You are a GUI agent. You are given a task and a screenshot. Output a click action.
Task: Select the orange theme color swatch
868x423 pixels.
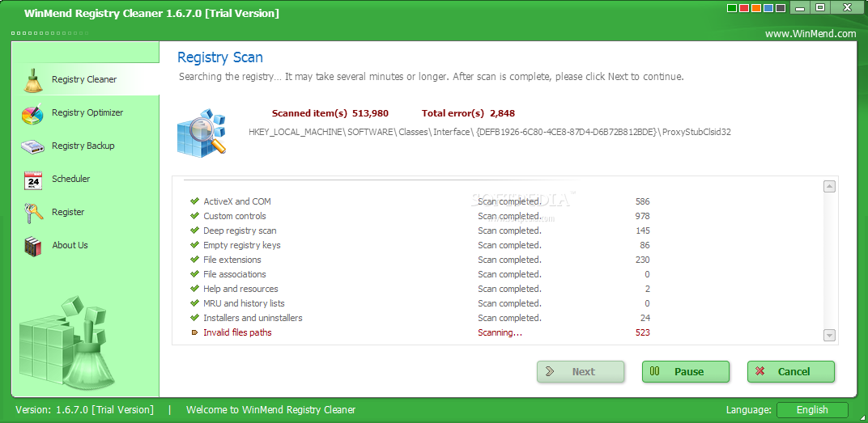pos(755,8)
